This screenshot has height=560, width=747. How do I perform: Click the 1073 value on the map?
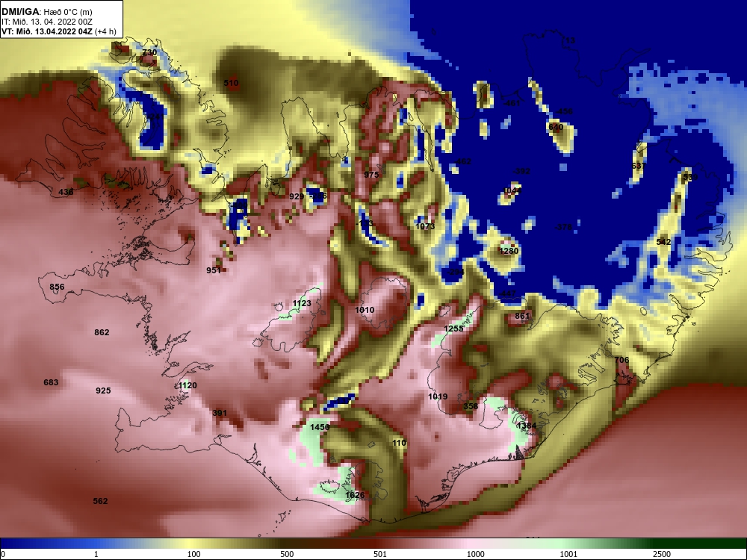click(425, 226)
